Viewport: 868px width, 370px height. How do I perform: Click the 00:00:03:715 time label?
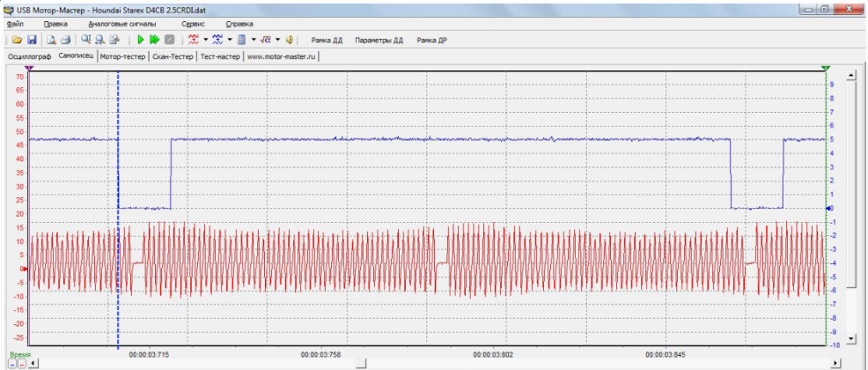[x=149, y=353]
